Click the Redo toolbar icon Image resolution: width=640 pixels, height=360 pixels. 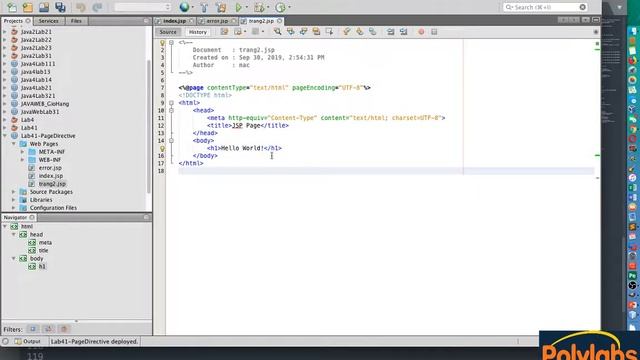tap(97, 7)
